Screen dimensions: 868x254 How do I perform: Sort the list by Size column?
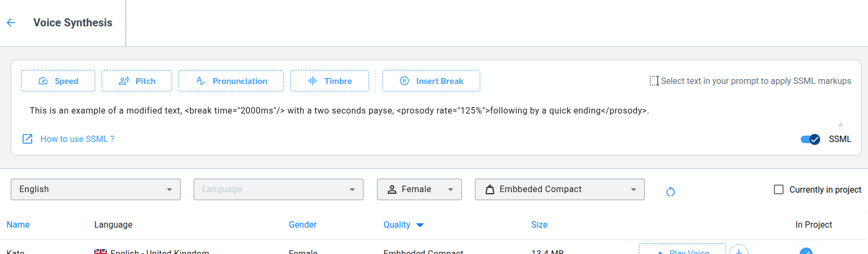539,224
